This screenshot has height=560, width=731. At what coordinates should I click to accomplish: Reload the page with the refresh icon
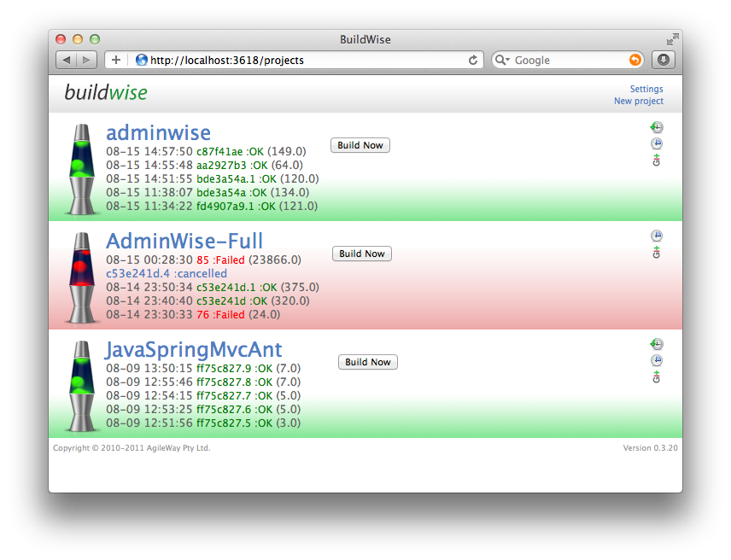click(473, 60)
